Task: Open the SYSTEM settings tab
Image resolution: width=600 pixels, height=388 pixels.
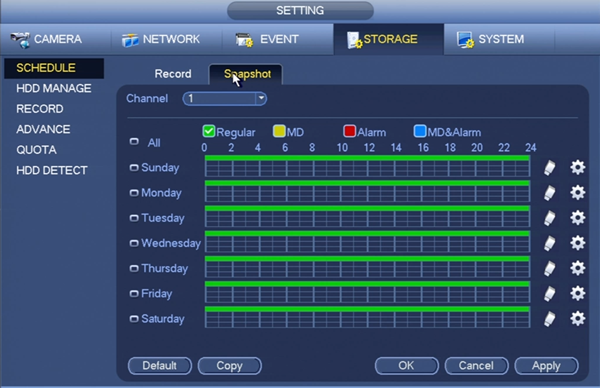Action: 491,39
